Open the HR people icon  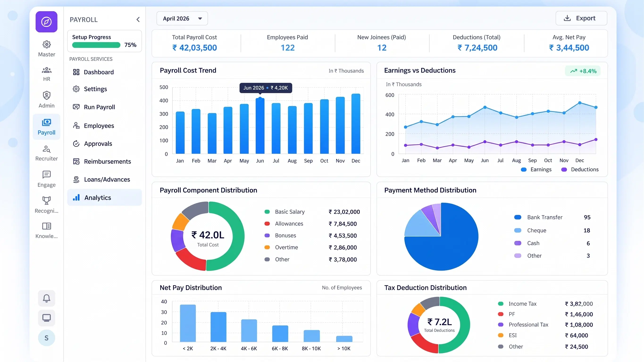coord(46,70)
